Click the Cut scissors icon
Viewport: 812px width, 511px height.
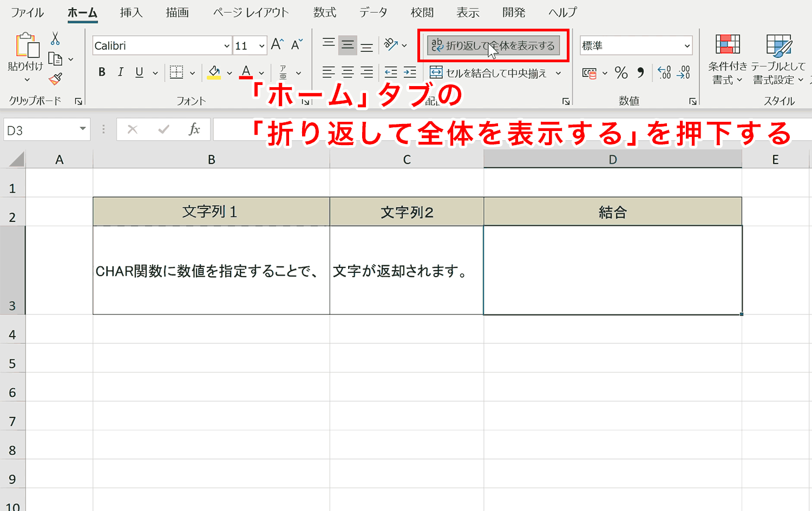[55, 38]
